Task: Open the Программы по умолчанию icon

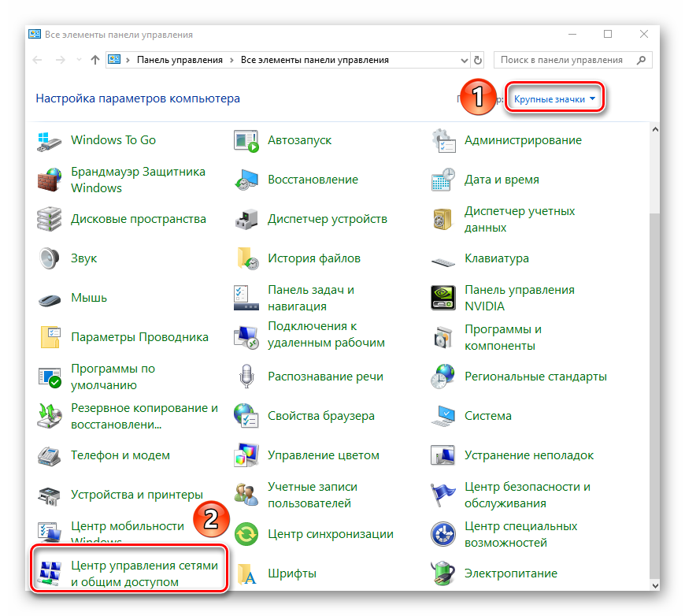Action: [49, 377]
